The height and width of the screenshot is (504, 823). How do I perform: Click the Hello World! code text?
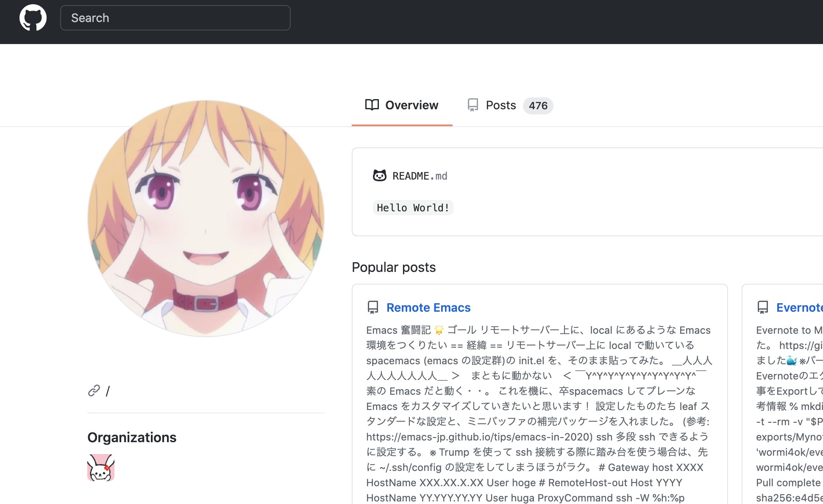(x=413, y=208)
